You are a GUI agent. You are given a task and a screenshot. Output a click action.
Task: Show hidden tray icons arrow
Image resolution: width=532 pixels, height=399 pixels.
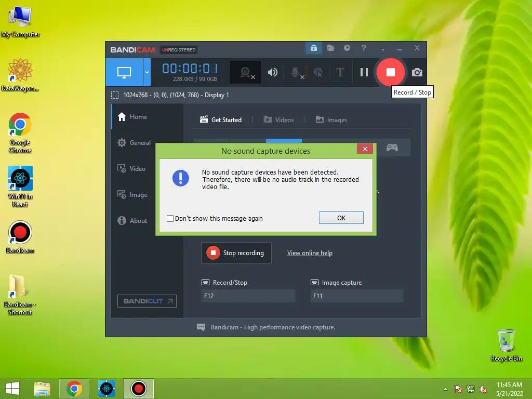pos(445,389)
